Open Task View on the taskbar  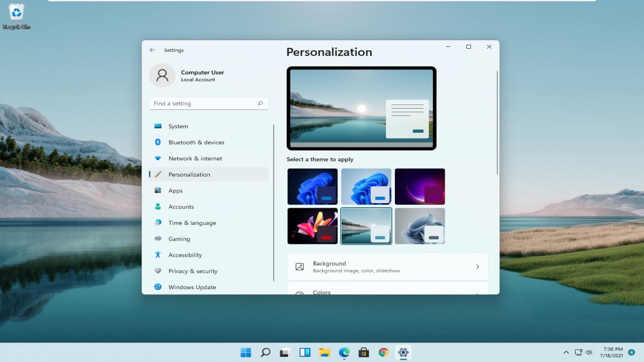(x=285, y=352)
